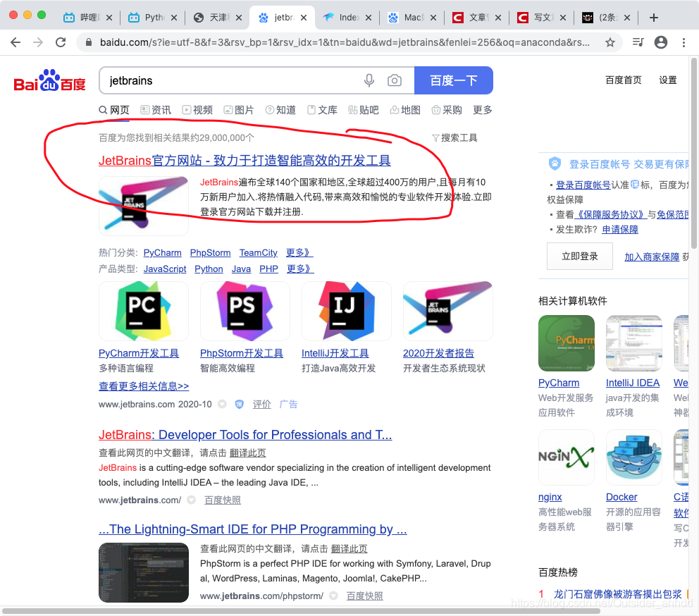Click the JavaScript product type link
The height and width of the screenshot is (616, 699).
[x=165, y=269]
